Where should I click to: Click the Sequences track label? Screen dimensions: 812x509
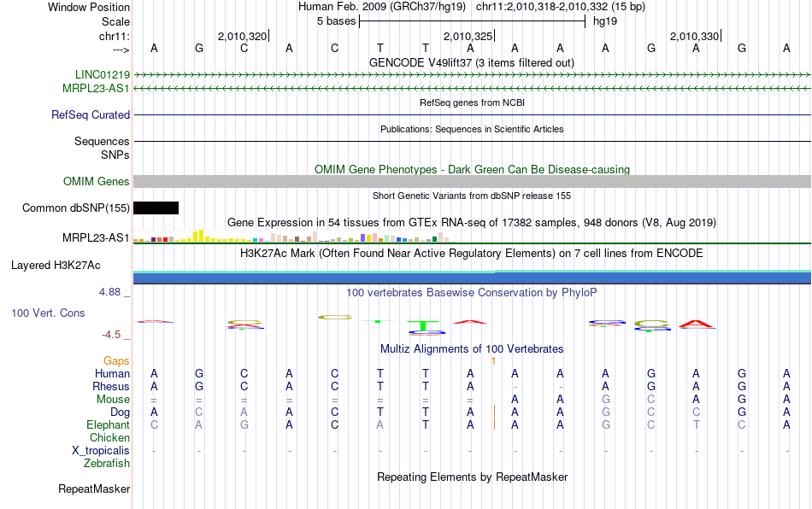(102, 141)
